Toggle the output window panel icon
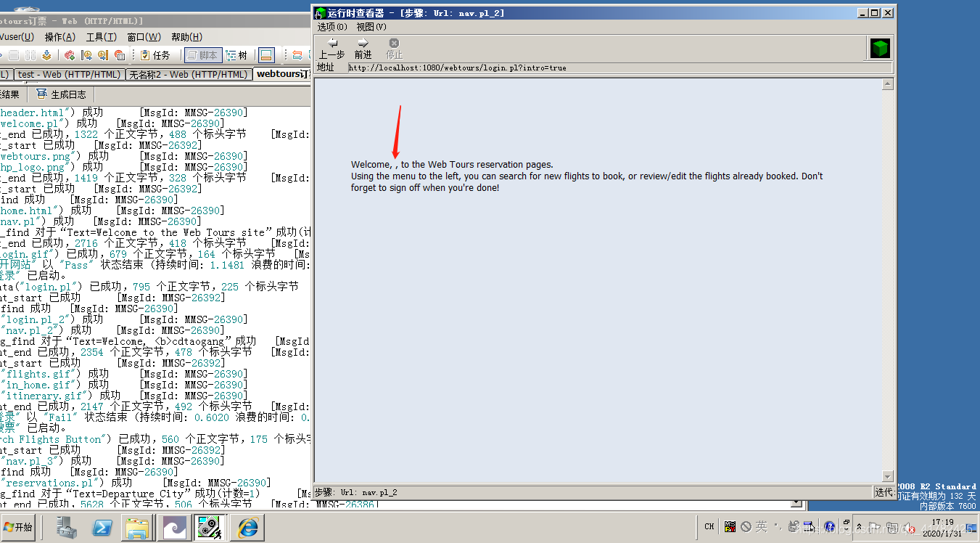Screen dimensions: 980x543 266,55
